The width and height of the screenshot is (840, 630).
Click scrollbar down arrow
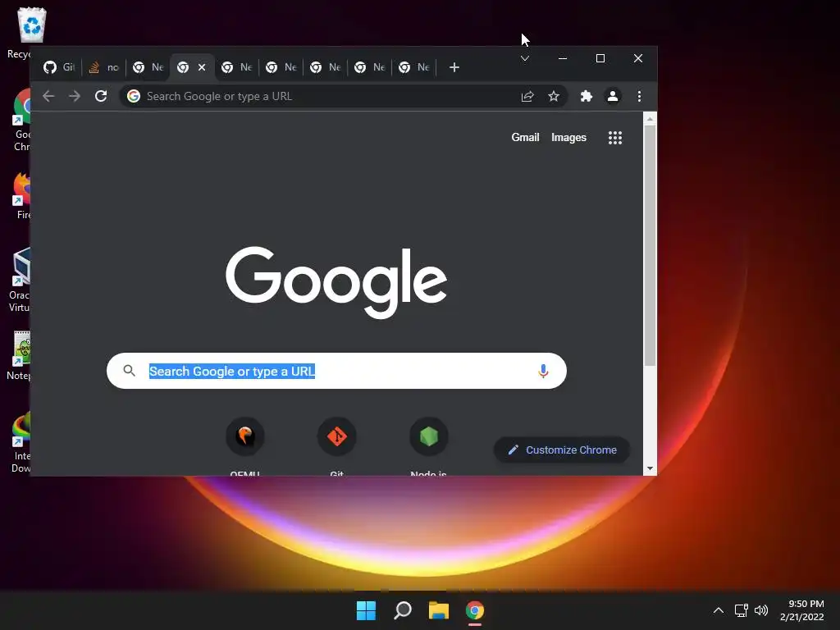(650, 468)
